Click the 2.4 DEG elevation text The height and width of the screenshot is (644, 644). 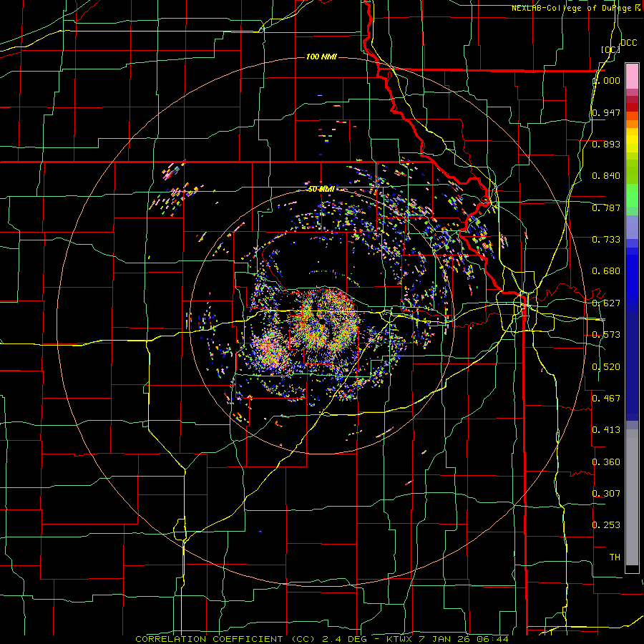coord(343,639)
